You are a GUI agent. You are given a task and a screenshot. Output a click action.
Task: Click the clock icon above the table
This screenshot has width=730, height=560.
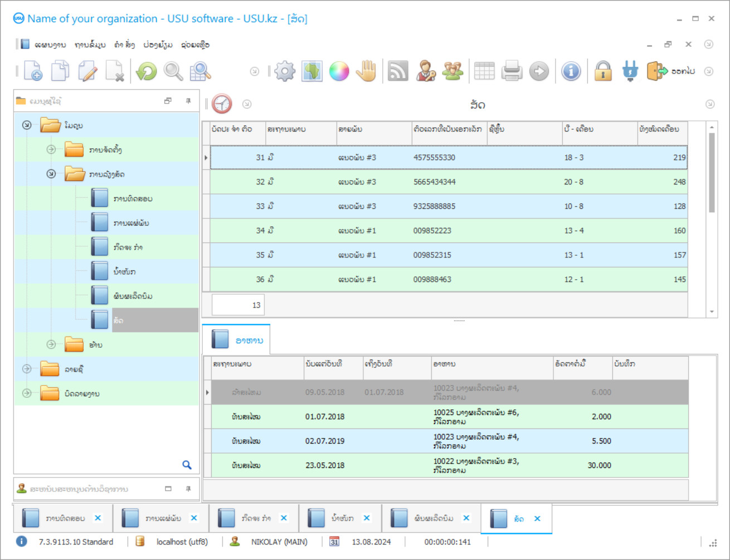tap(222, 104)
